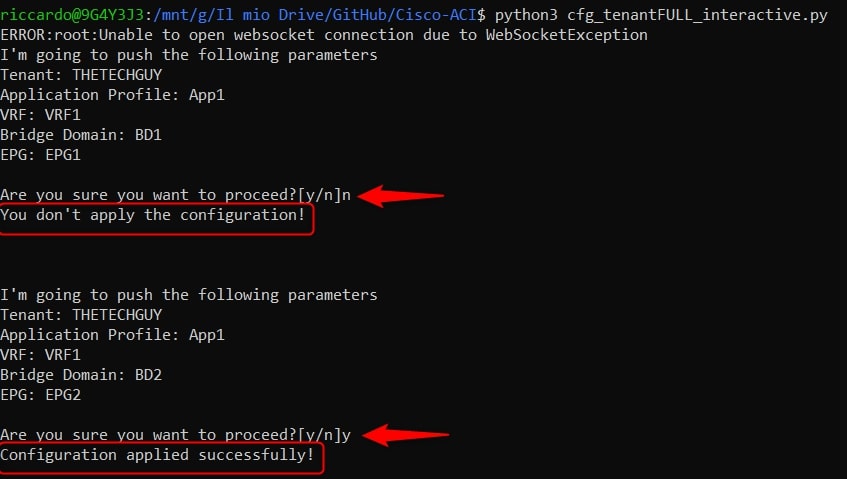Image resolution: width=847 pixels, height=479 pixels.
Task: Select "Configuration applied successfully!" message
Action: click(x=157, y=455)
